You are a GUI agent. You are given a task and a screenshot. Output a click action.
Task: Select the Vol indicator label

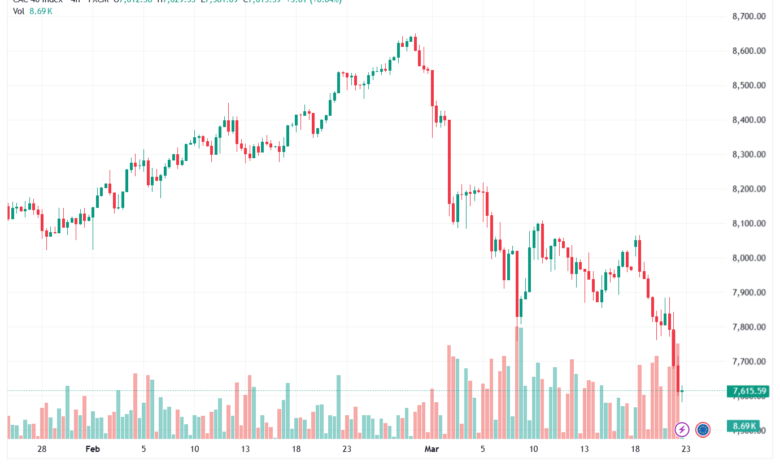[18, 11]
